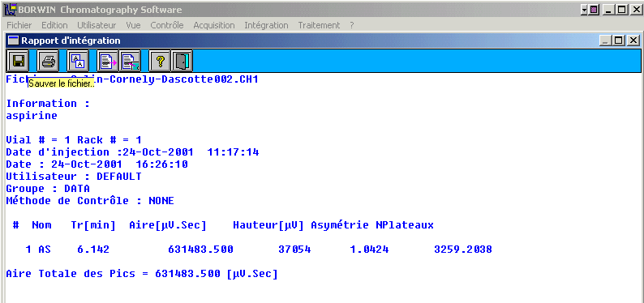Click the asymmetry value 1.0424
Screen dimensions: 644x303
point(369,250)
